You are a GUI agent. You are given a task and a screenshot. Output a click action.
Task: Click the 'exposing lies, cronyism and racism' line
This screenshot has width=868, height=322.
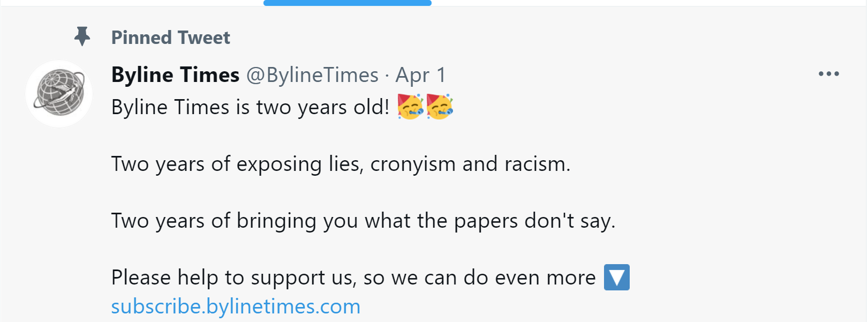[x=341, y=164]
